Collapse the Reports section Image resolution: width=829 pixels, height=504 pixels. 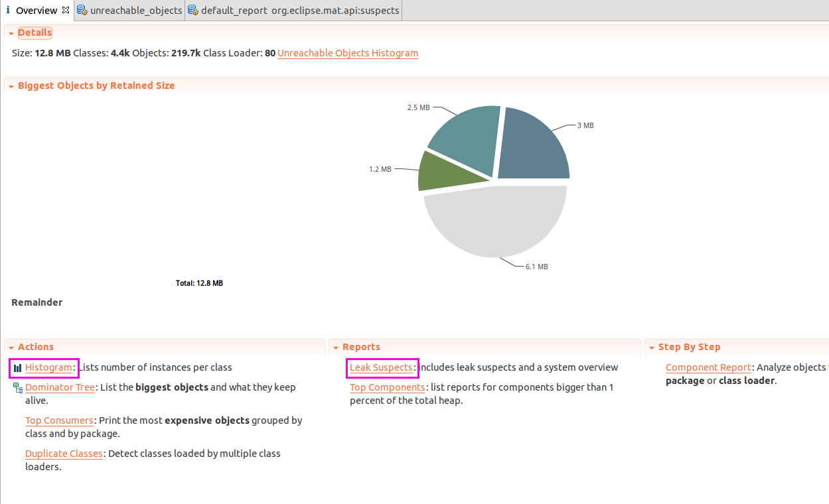point(336,347)
